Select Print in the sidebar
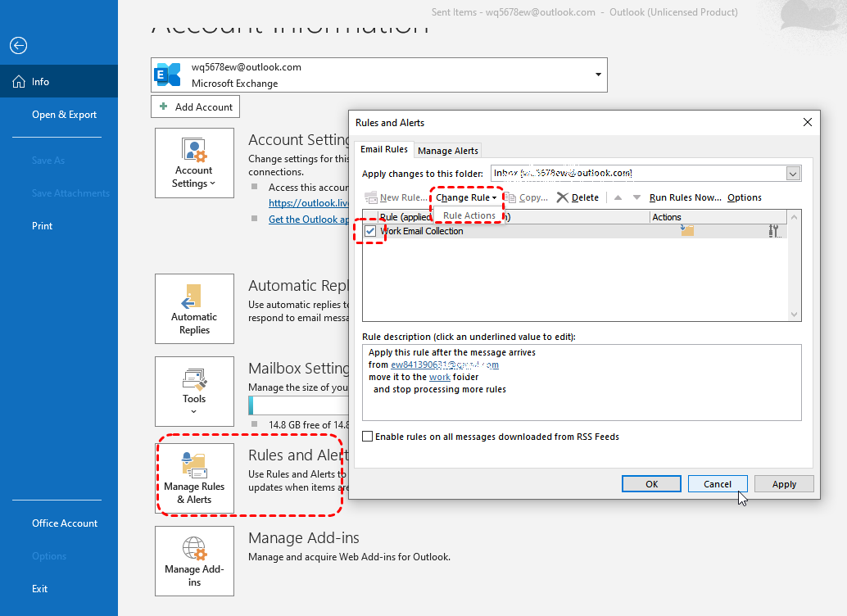Viewport: 847px width, 616px height. tap(42, 226)
